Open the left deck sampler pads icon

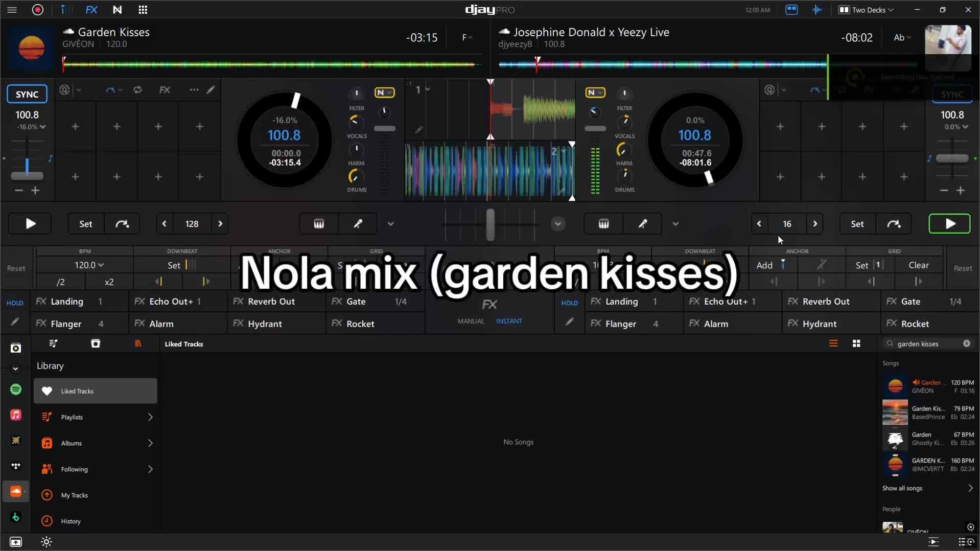319,224
